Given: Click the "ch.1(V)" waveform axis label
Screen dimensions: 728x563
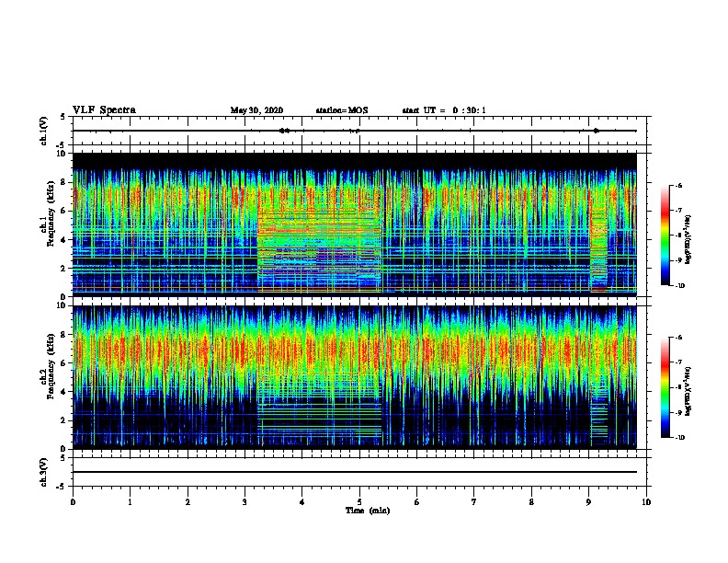Looking at the screenshot, I should [44, 131].
